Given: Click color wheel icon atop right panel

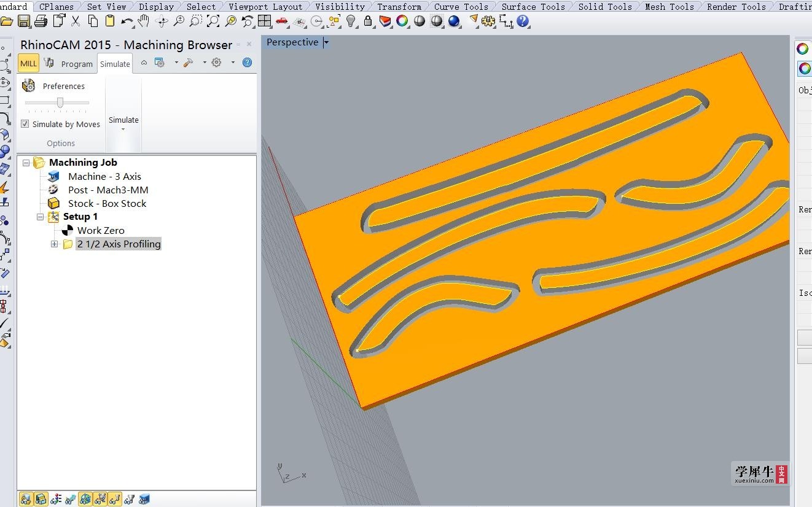Looking at the screenshot, I should (803, 49).
